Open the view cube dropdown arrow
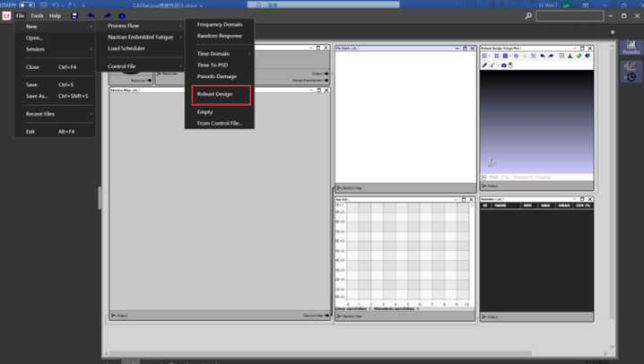644x364 pixels. (490, 56)
